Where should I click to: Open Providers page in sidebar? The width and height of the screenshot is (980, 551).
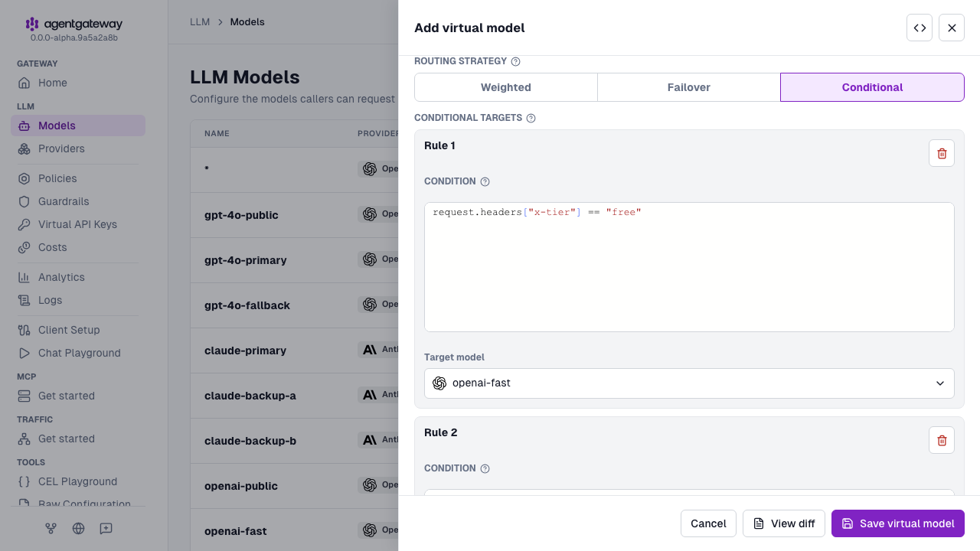tap(78, 148)
